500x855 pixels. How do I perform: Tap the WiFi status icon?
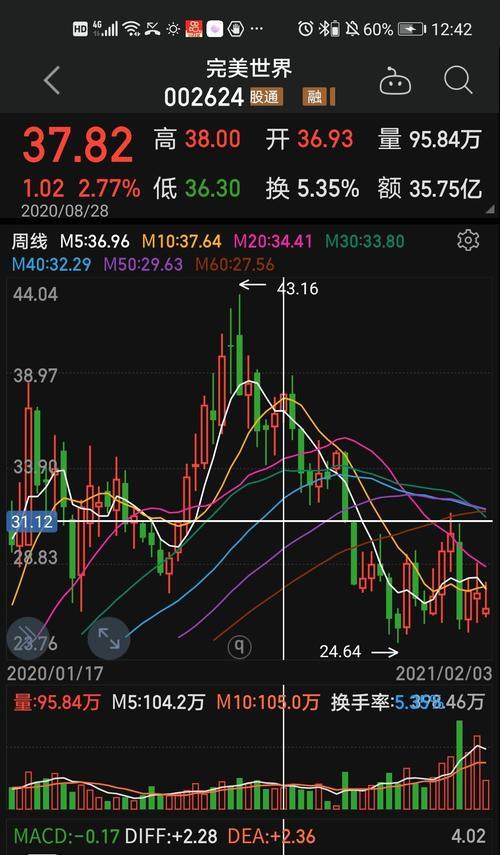tap(131, 29)
